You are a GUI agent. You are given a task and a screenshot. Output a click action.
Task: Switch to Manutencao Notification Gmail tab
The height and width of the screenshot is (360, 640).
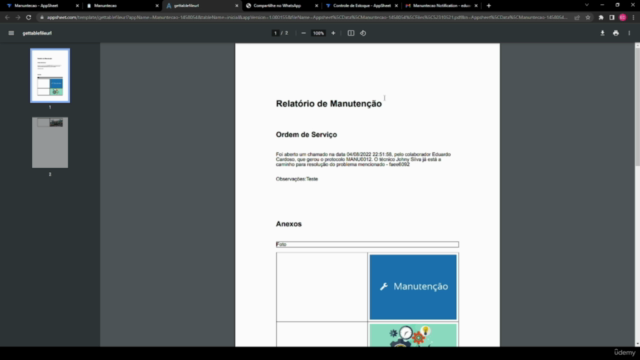pos(440,6)
